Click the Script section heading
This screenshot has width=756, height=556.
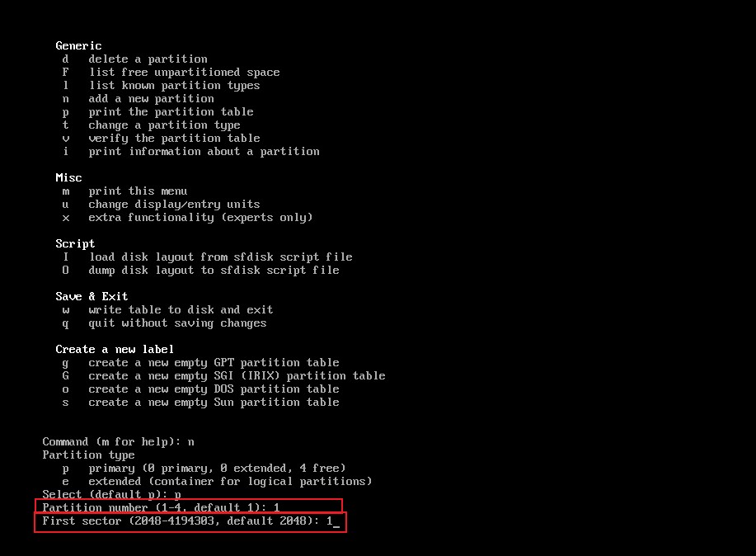tap(75, 243)
